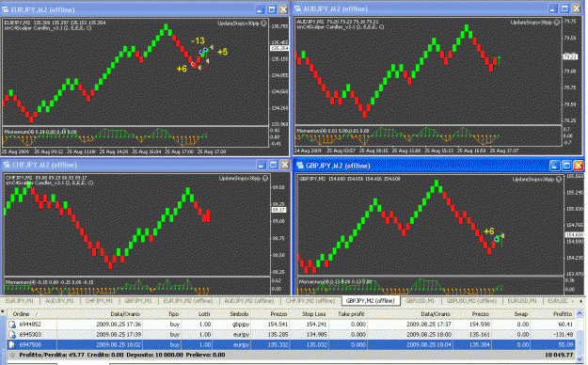
Task: Click the current price label on the CHFJPY price axis
Action: (278, 210)
